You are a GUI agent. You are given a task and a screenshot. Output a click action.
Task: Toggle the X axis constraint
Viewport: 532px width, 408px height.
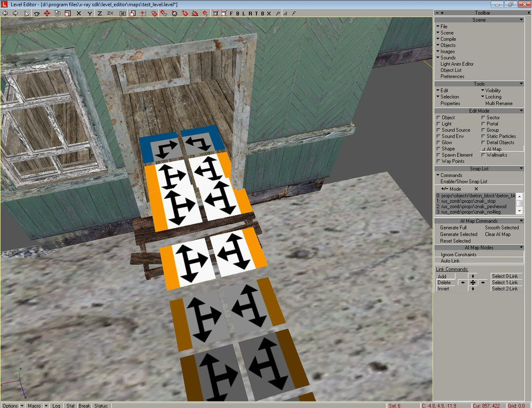[79, 13]
